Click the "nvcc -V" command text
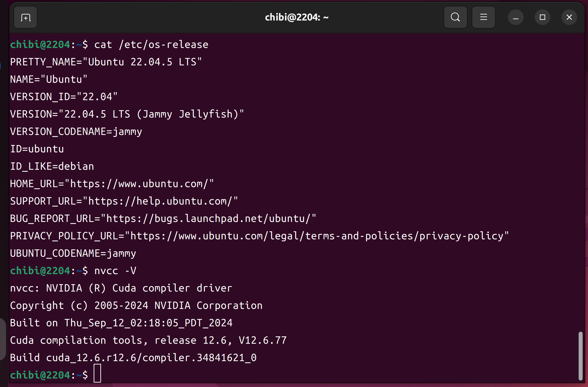The image size is (588, 387). [115, 271]
